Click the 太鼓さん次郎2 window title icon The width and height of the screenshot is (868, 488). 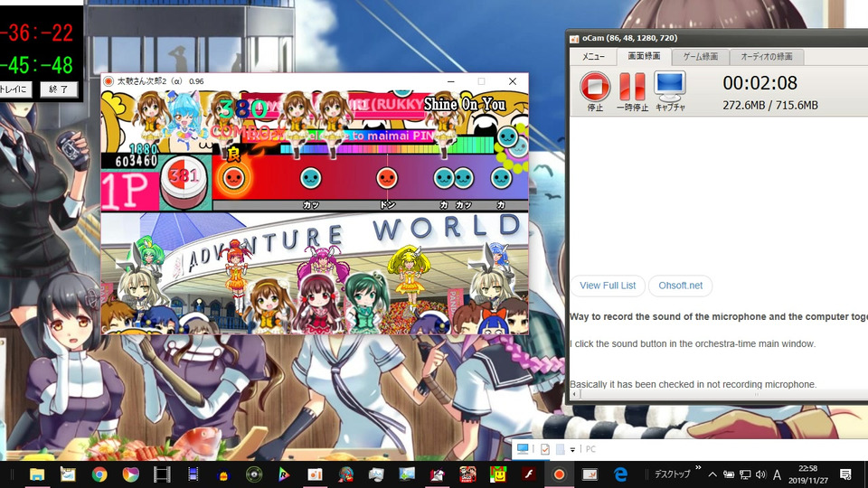pos(108,80)
